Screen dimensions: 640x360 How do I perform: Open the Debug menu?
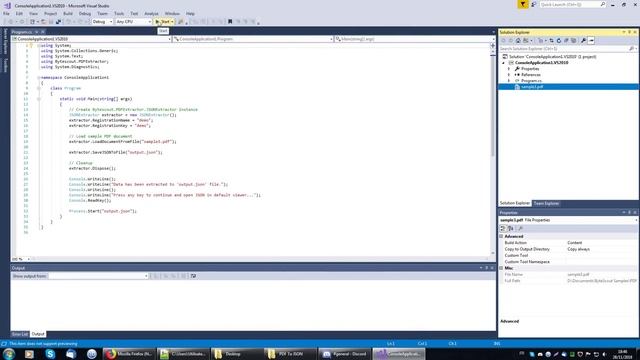[84, 13]
